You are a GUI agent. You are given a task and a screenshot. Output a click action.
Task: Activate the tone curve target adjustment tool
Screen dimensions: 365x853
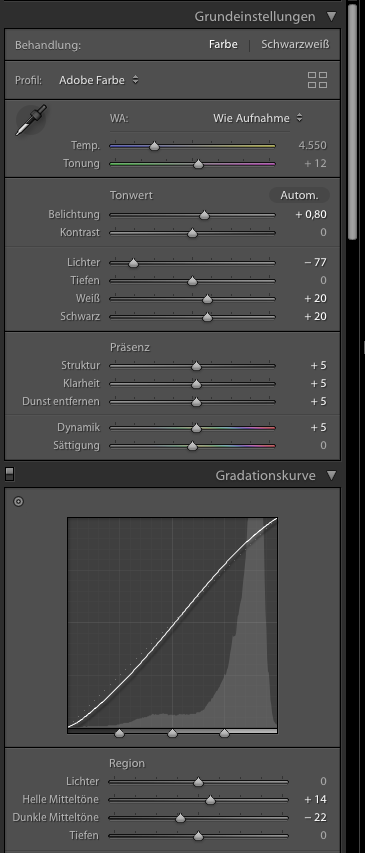18,502
